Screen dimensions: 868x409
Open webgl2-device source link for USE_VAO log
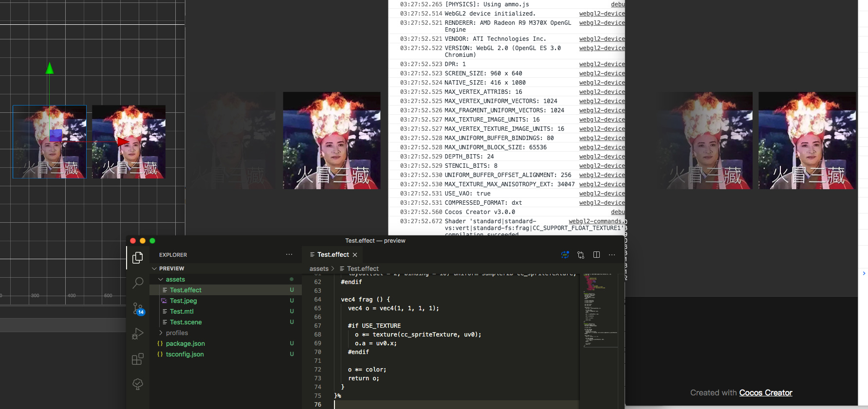coord(602,194)
